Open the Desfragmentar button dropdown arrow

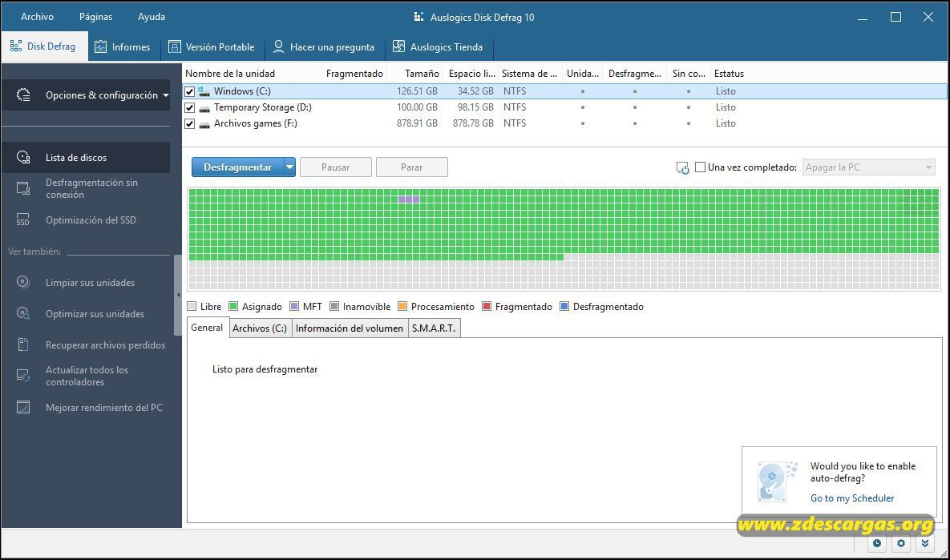(x=289, y=167)
